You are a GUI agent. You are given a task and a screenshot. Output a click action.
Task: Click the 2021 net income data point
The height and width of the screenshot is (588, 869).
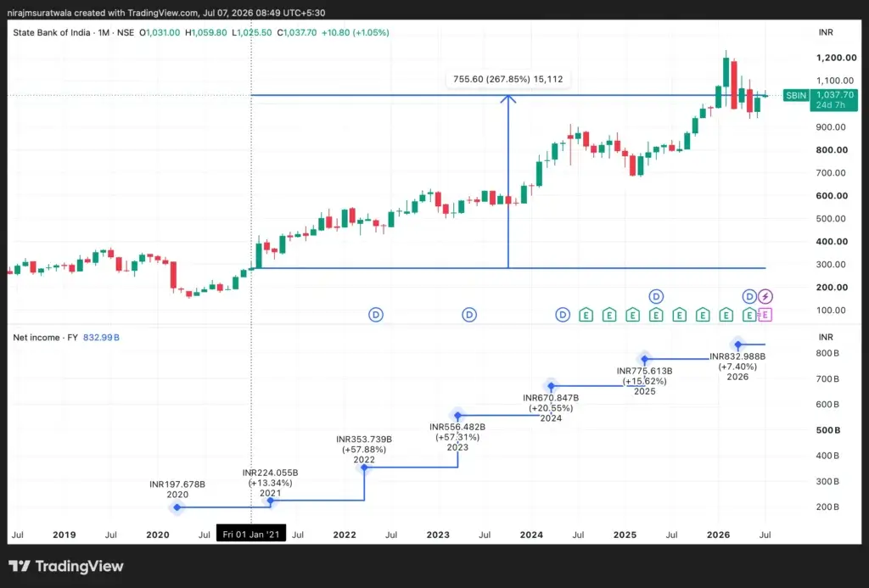[x=271, y=501]
